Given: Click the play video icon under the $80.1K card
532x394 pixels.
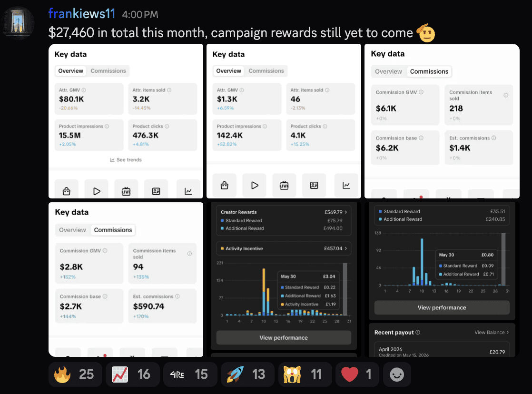Looking at the screenshot, I should [x=96, y=191].
